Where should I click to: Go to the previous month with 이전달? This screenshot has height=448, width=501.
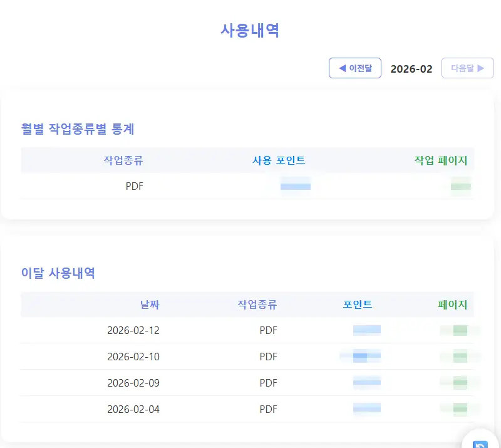point(355,68)
